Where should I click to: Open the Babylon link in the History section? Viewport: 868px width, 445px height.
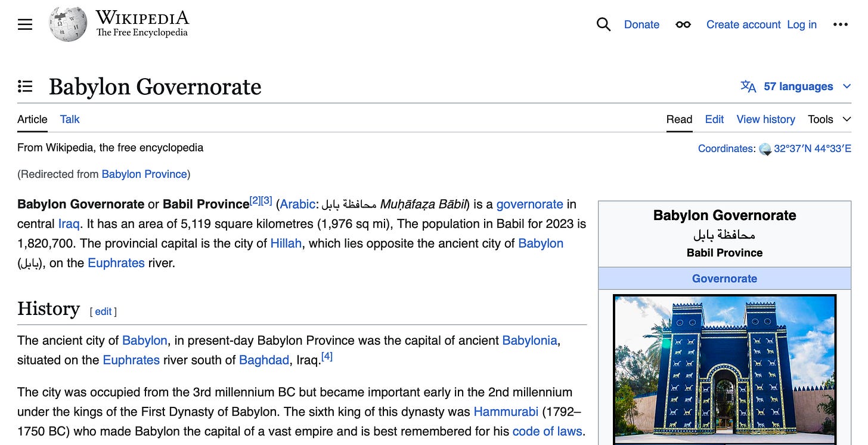click(145, 341)
